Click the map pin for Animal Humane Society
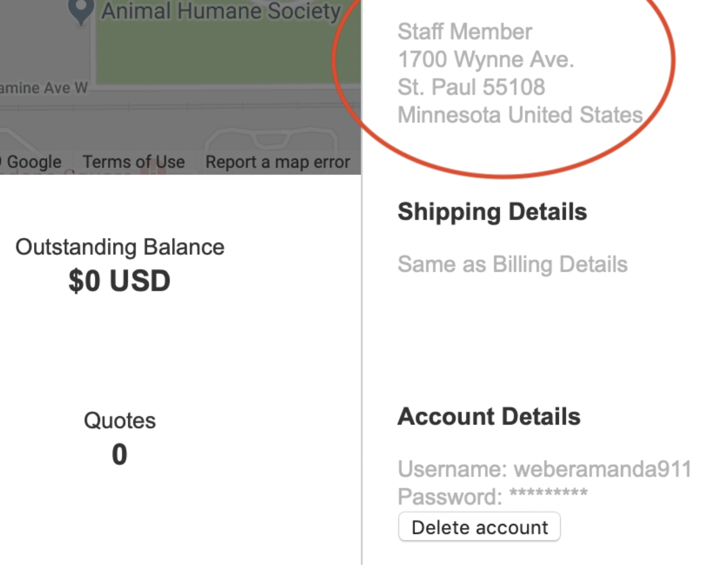 [81, 11]
